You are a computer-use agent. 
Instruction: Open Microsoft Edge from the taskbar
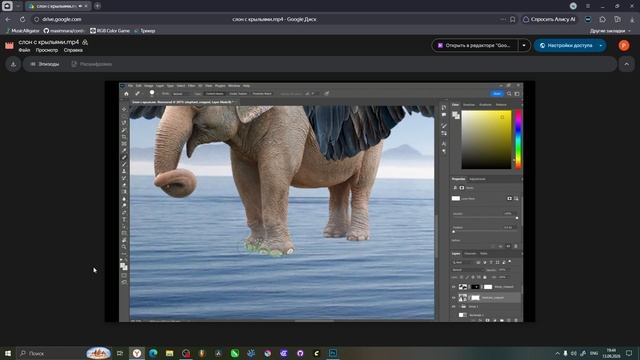(x=153, y=353)
